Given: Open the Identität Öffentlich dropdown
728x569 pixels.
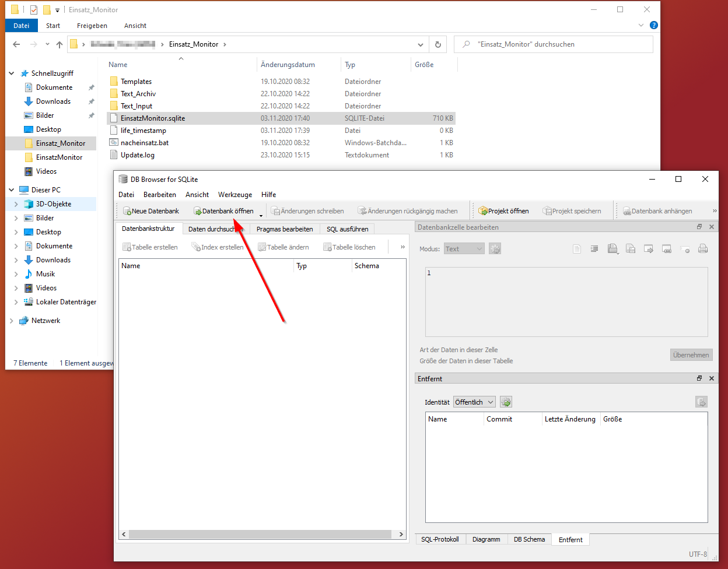Looking at the screenshot, I should [474, 402].
